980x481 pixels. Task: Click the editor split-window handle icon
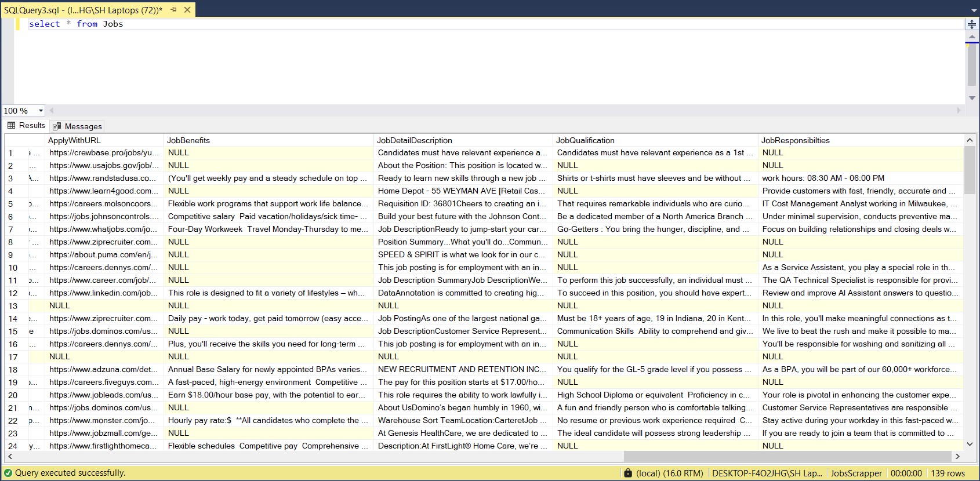pyautogui.click(x=971, y=24)
